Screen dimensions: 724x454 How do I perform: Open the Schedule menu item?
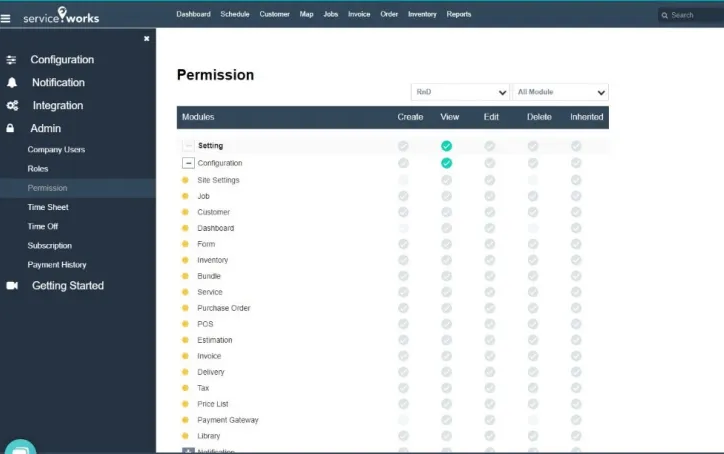click(x=235, y=15)
